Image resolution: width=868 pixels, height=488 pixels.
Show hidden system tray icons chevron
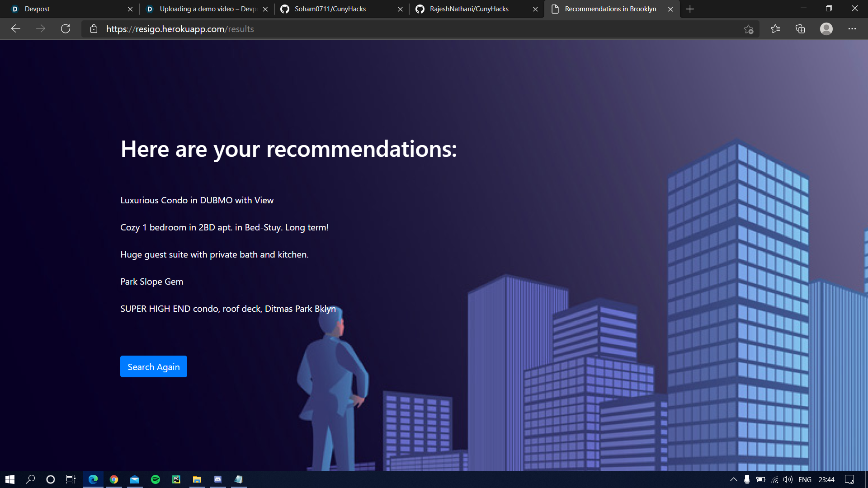733,479
